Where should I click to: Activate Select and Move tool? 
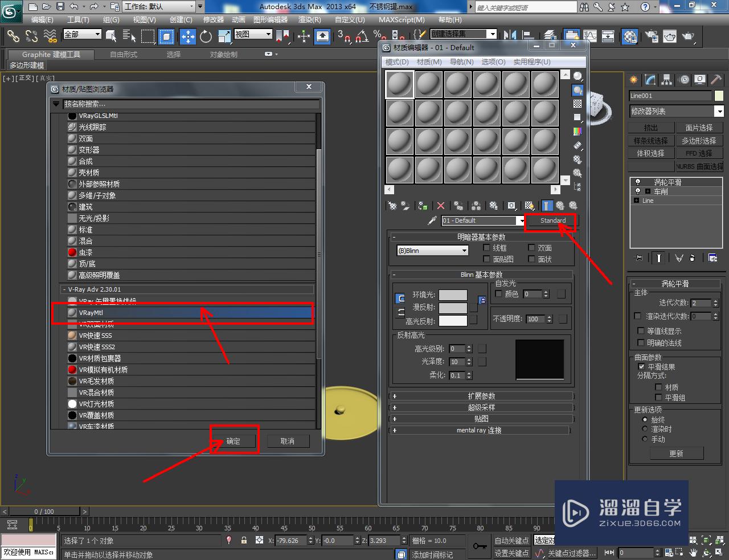tap(187, 36)
